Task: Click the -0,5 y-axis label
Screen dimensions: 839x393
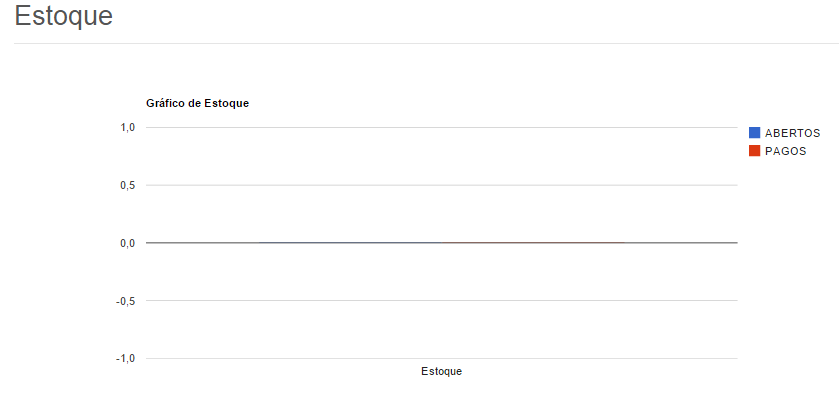Action: (125, 301)
